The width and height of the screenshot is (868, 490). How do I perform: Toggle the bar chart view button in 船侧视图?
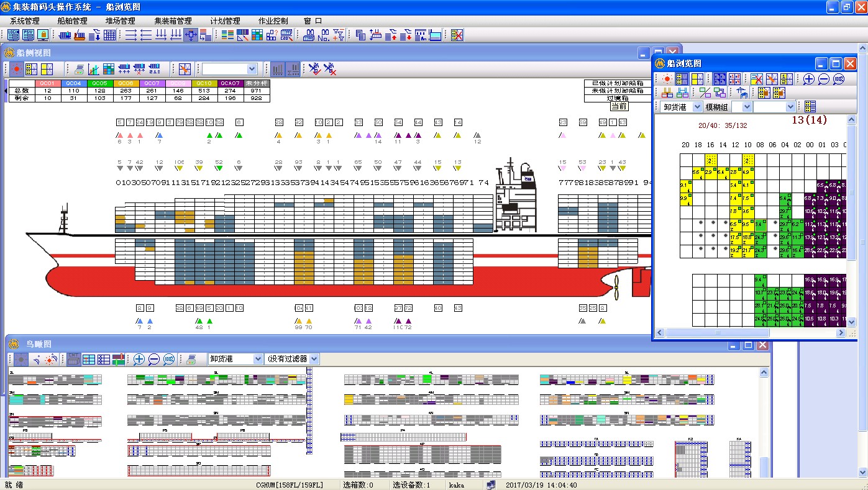coord(278,69)
